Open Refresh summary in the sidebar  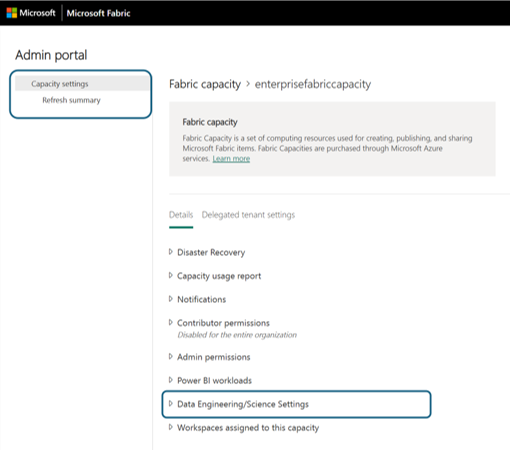[x=71, y=100]
